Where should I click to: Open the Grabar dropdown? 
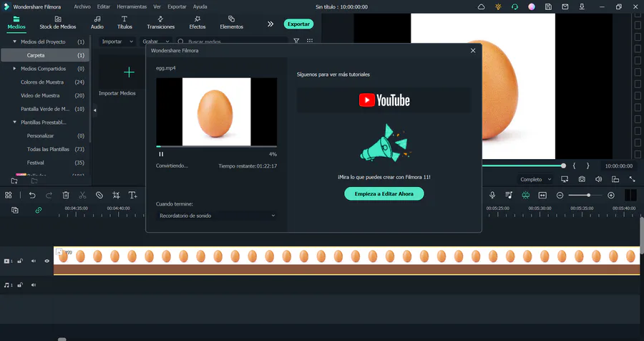pos(155,42)
